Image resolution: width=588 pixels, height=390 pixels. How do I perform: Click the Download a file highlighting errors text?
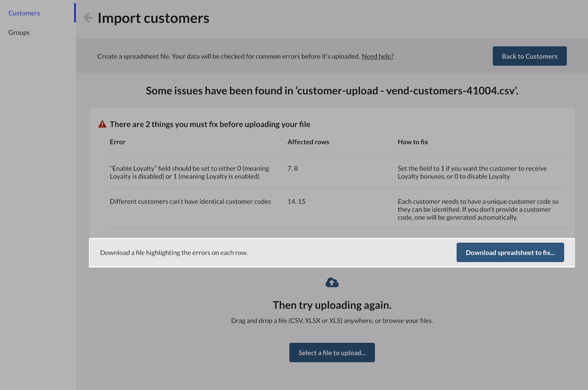pos(174,253)
